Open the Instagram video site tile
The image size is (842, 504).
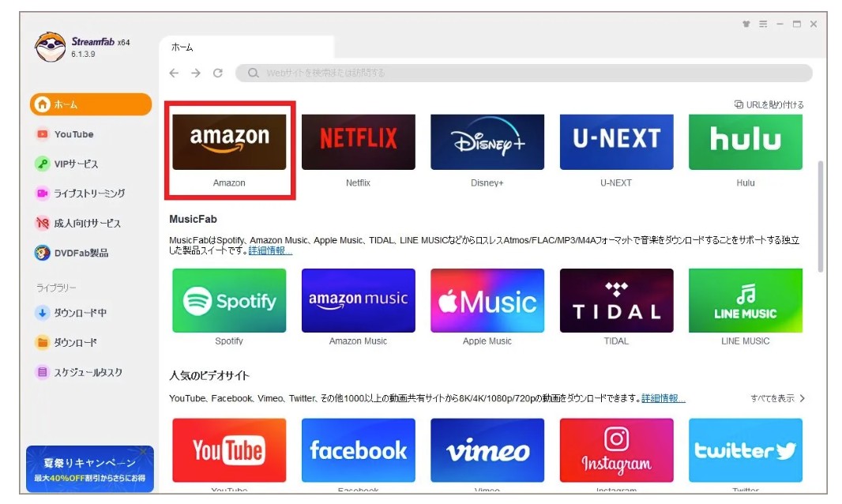pyautogui.click(x=616, y=450)
